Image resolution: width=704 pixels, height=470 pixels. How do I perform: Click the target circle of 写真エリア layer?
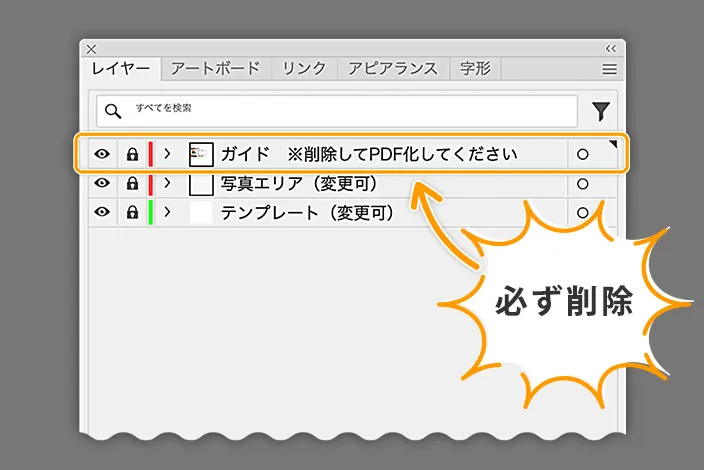tap(582, 184)
